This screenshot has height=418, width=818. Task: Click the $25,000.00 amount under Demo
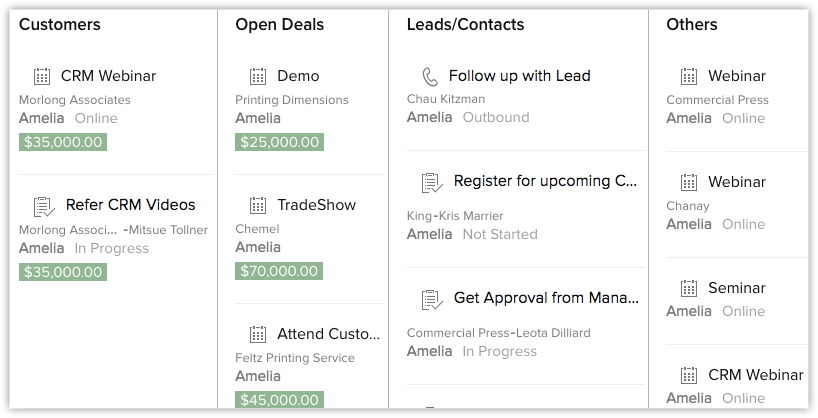[279, 142]
